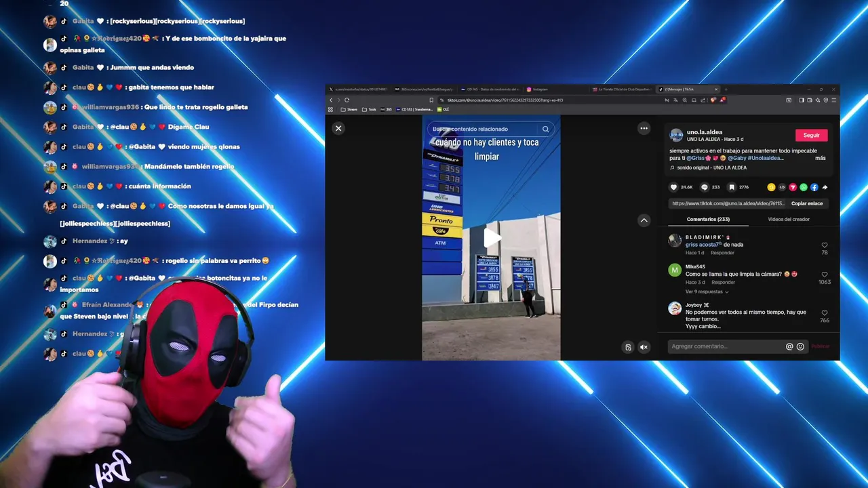Screen dimensions: 868x488
Task: Click @Griss mention in caption
Action: tap(697, 158)
